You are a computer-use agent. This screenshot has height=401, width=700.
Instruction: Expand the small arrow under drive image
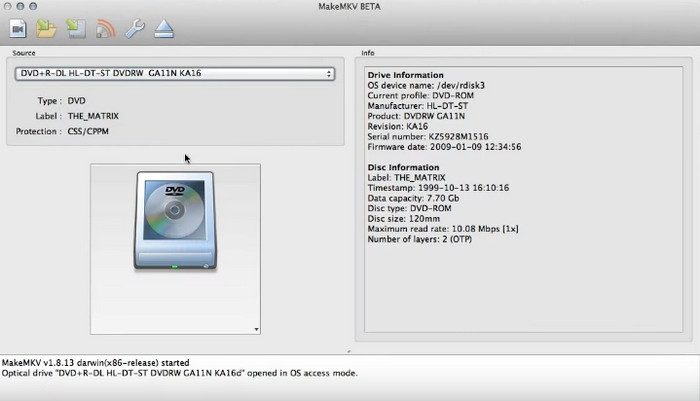256,330
